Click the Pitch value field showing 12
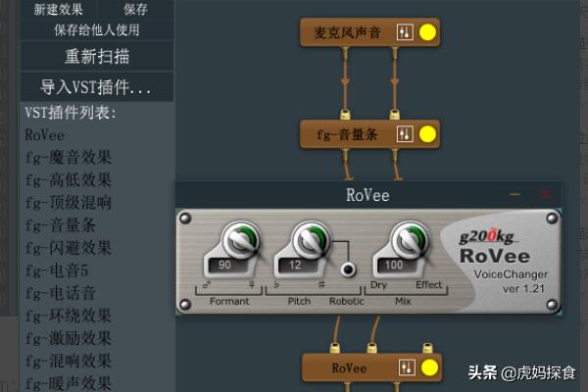 point(298,266)
